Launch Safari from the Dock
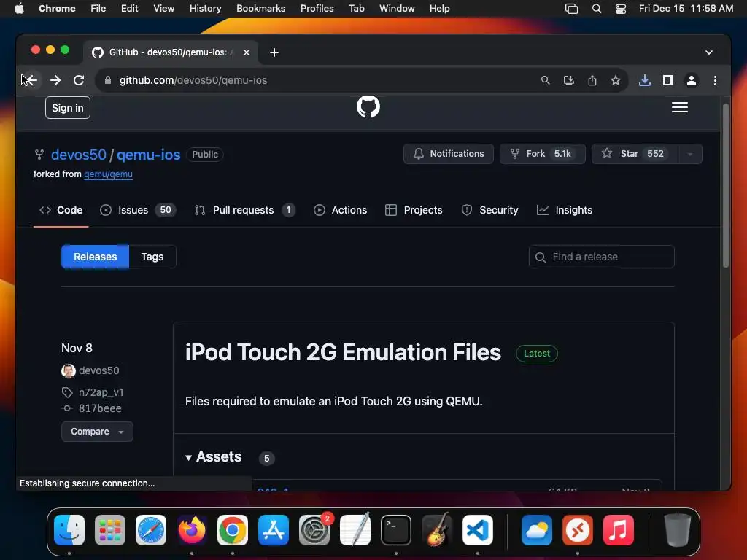 (151, 530)
